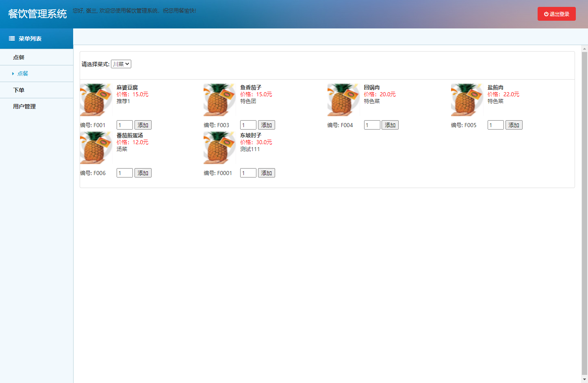Click quantity field for 东坡肘子 F0001
This screenshot has width=588, height=383.
248,173
